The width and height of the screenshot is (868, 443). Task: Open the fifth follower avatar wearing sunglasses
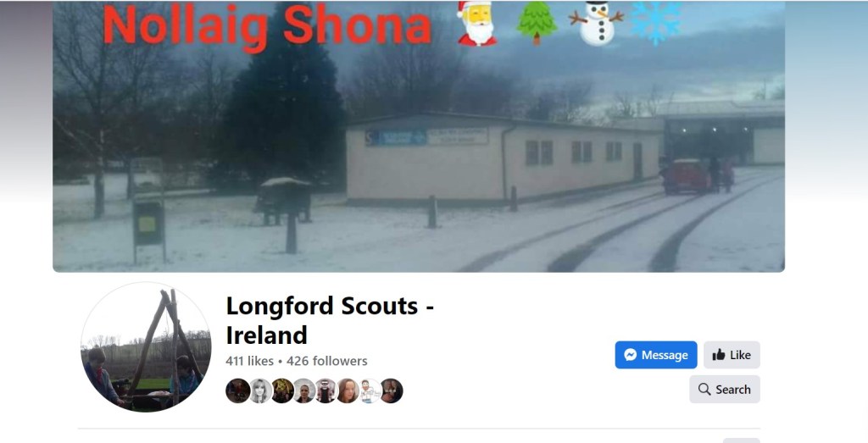coord(326,391)
